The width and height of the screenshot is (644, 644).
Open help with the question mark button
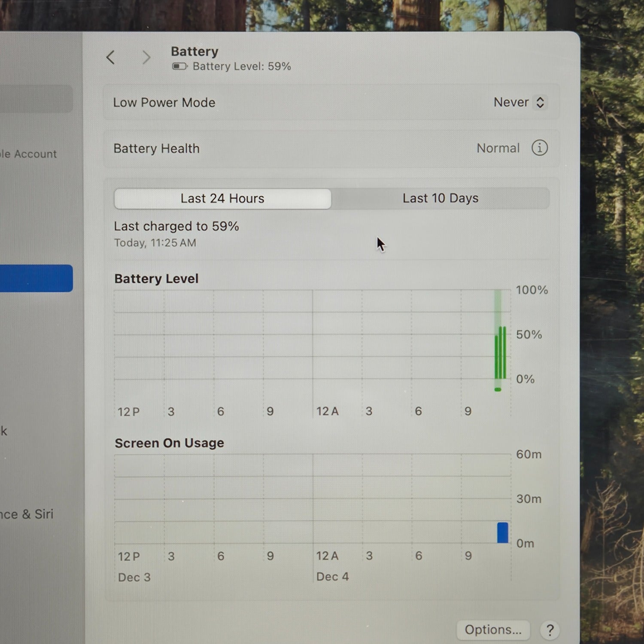pos(550,630)
